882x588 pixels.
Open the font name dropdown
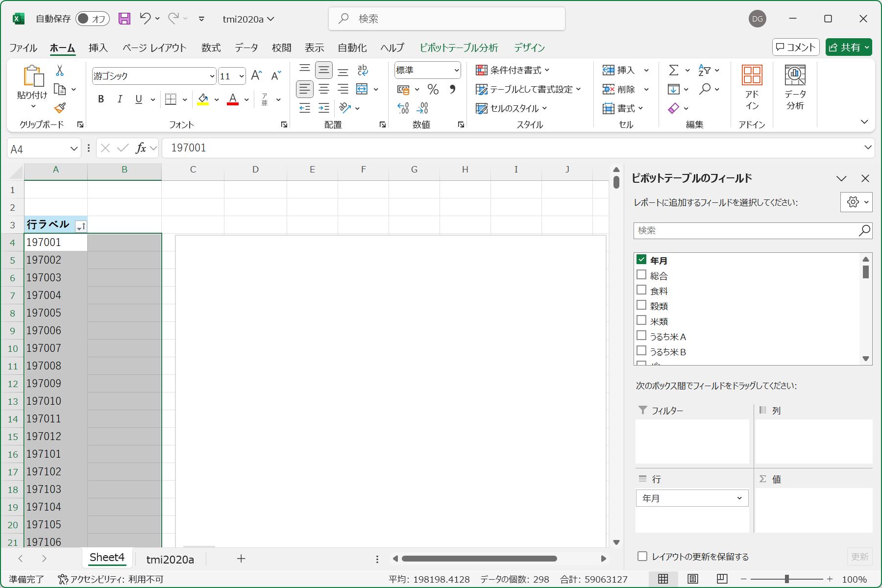point(212,76)
